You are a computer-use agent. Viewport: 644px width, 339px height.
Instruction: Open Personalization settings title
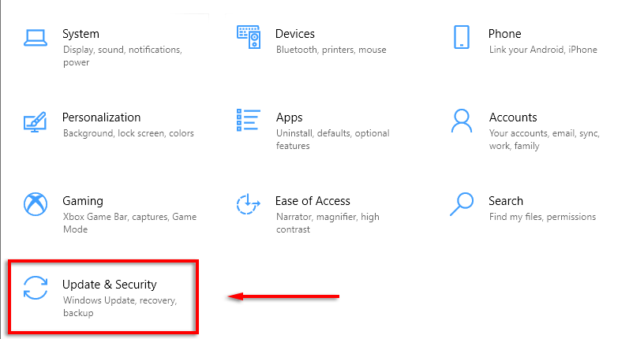(101, 117)
